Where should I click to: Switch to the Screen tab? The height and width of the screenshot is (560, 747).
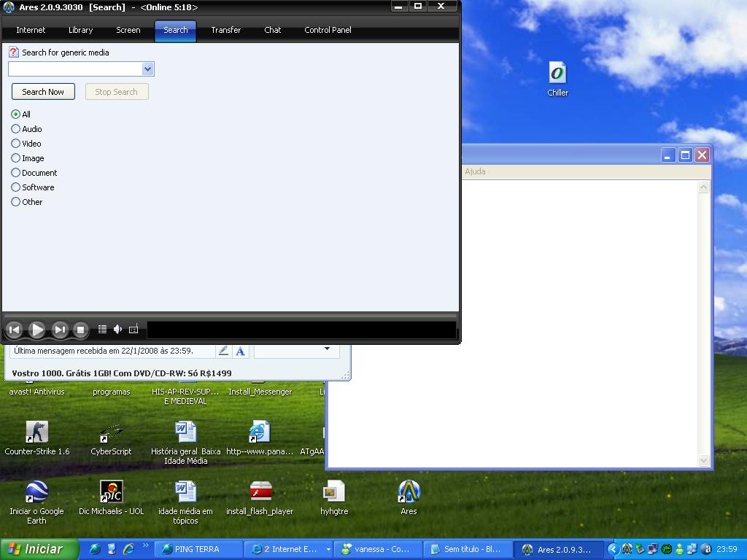pyautogui.click(x=128, y=30)
